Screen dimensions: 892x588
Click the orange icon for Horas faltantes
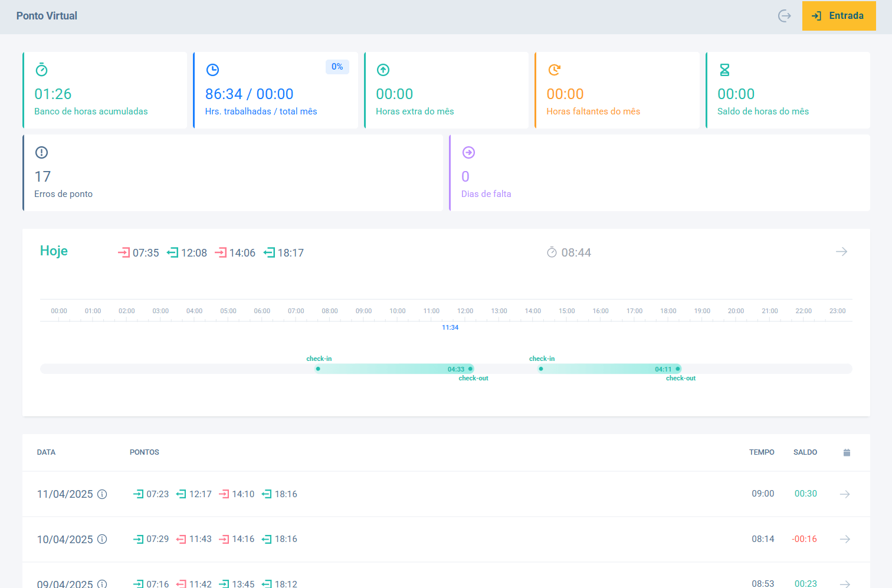click(554, 70)
